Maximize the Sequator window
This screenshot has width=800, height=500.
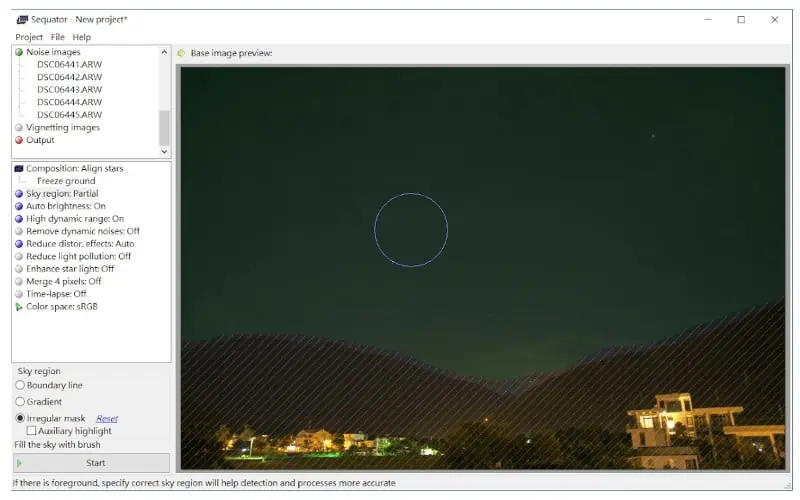click(x=741, y=20)
